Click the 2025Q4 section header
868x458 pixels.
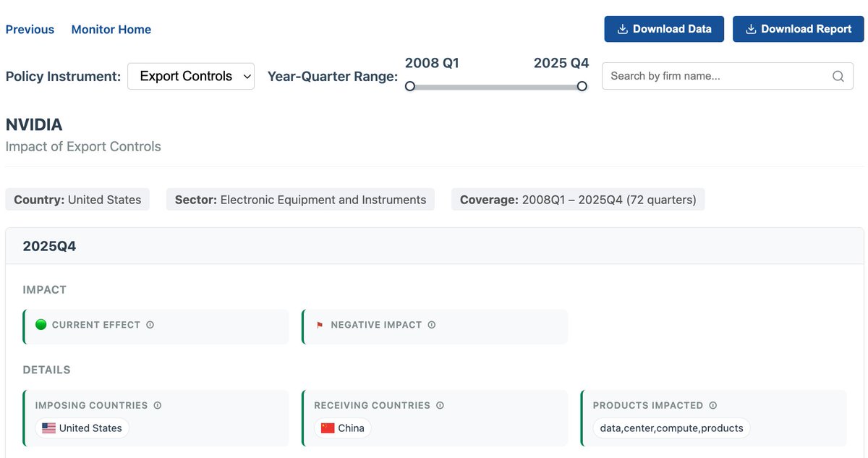tap(434, 246)
